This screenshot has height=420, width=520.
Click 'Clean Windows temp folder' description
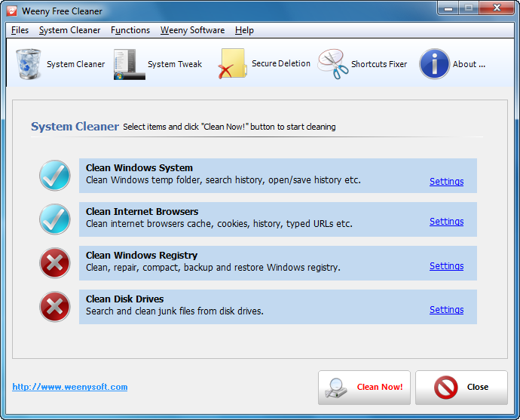click(x=223, y=179)
